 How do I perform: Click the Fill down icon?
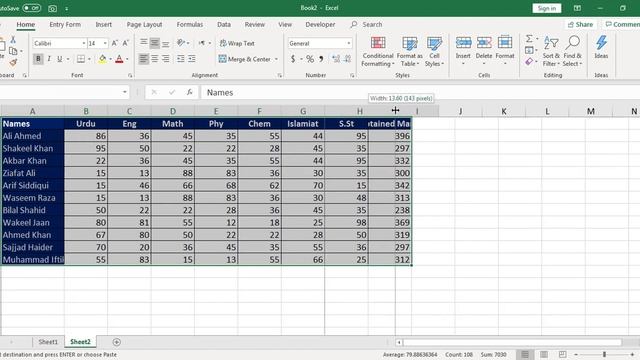[x=529, y=50]
